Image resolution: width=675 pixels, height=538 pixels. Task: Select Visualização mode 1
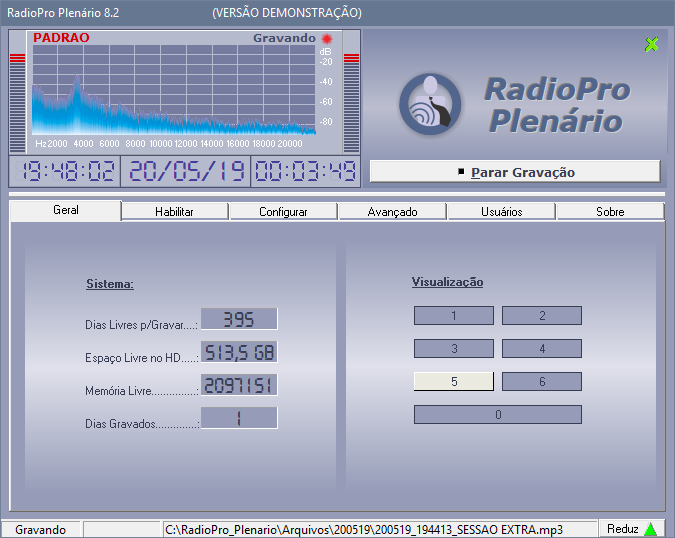point(454,316)
